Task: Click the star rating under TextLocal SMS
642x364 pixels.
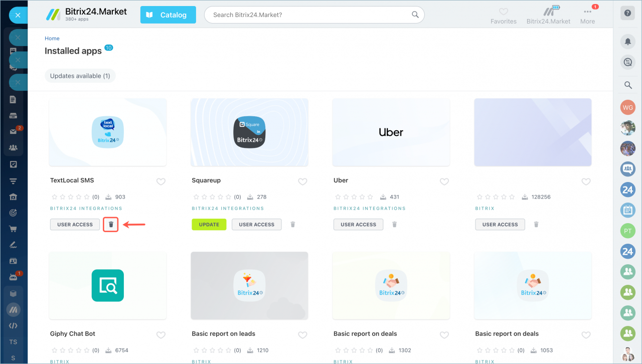Action: point(70,197)
